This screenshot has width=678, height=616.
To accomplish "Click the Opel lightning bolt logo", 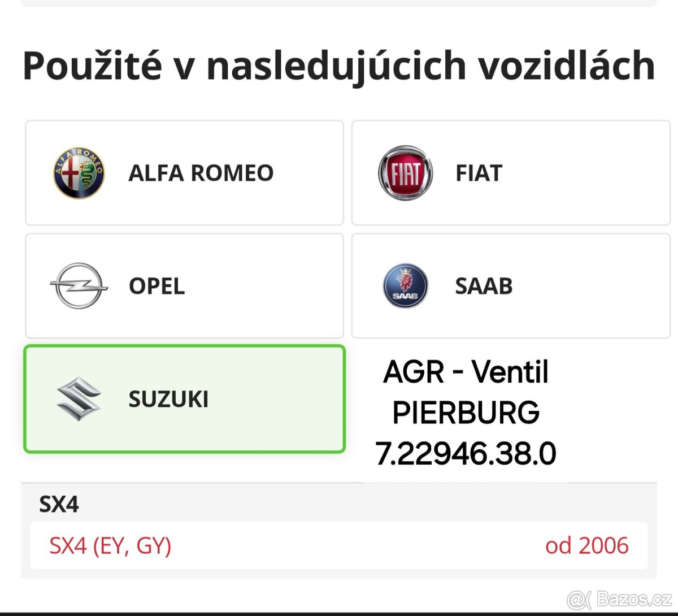I will pos(79,286).
